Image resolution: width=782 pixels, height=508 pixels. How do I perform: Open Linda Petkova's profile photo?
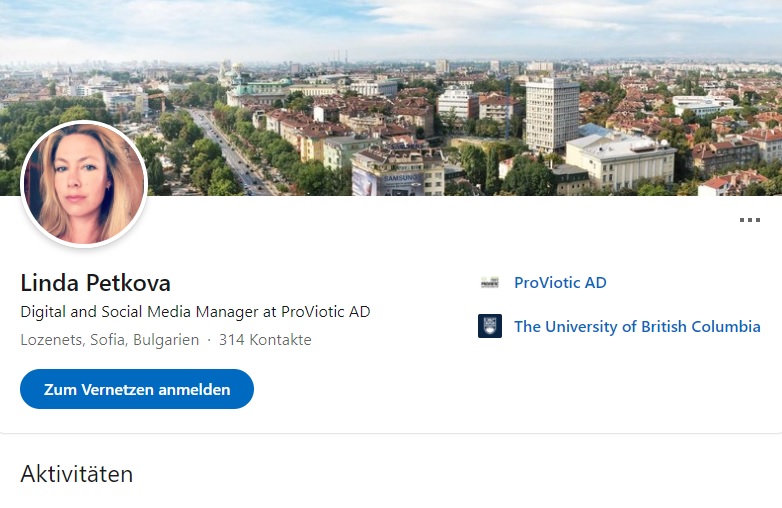pyautogui.click(x=84, y=184)
